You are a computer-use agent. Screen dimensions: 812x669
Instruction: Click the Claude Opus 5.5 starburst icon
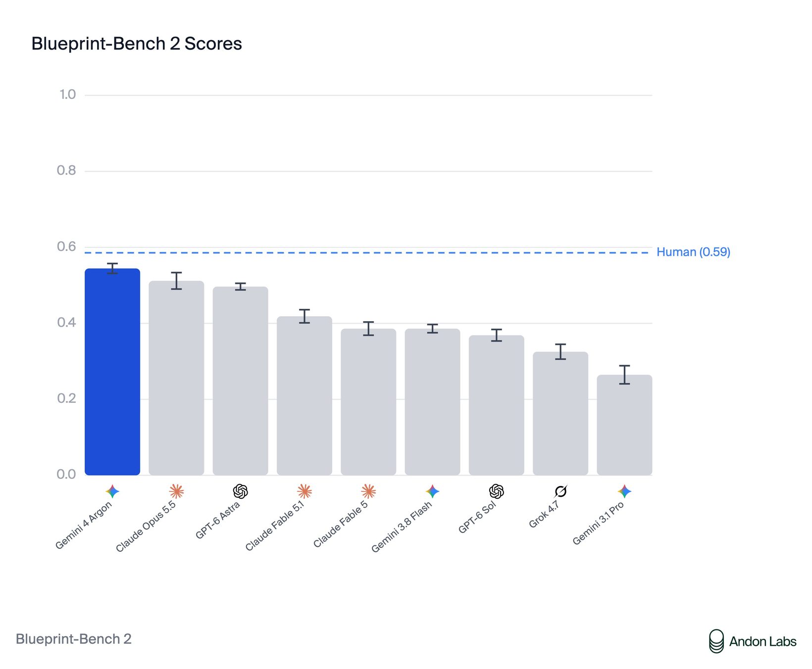(x=176, y=491)
